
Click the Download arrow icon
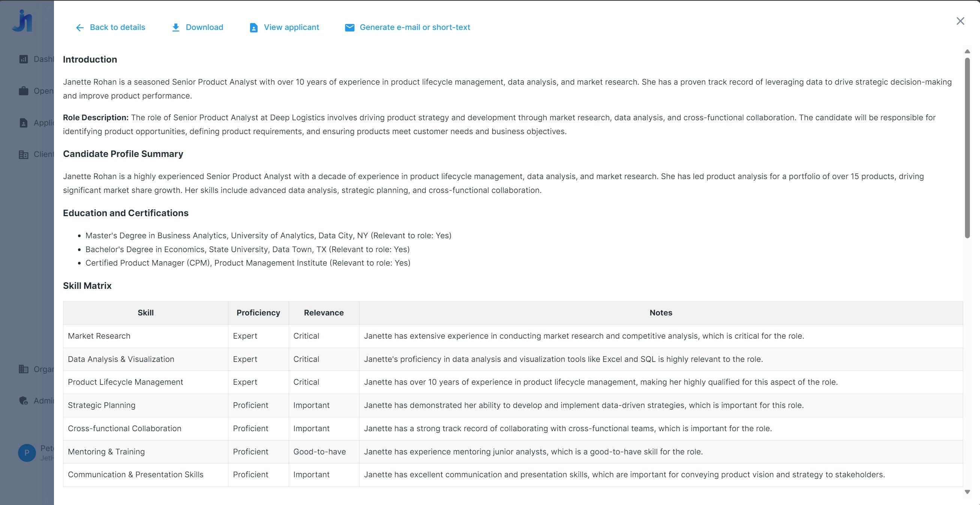[175, 27]
